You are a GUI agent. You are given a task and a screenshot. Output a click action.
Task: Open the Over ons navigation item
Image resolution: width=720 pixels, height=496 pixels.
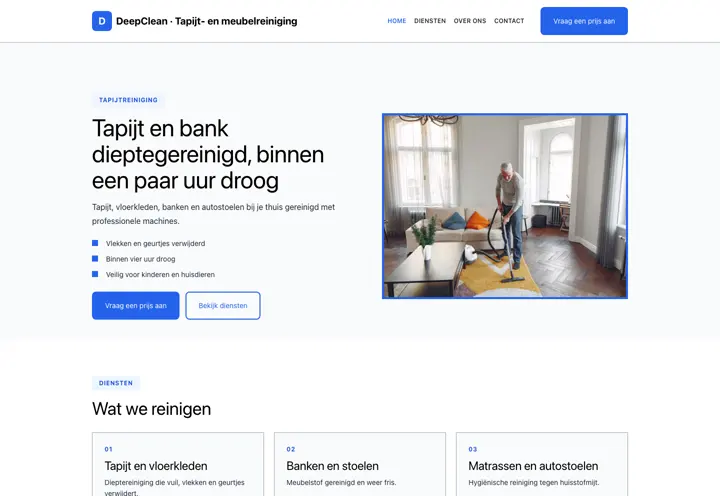(x=470, y=21)
